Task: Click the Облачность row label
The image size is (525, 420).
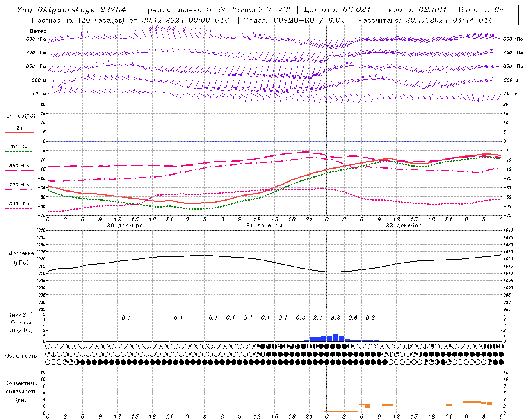Action: [21, 356]
